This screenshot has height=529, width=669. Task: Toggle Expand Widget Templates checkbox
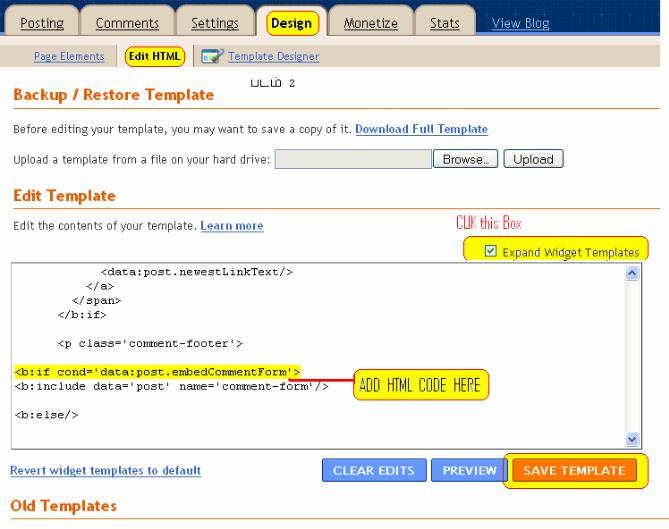coord(491,251)
